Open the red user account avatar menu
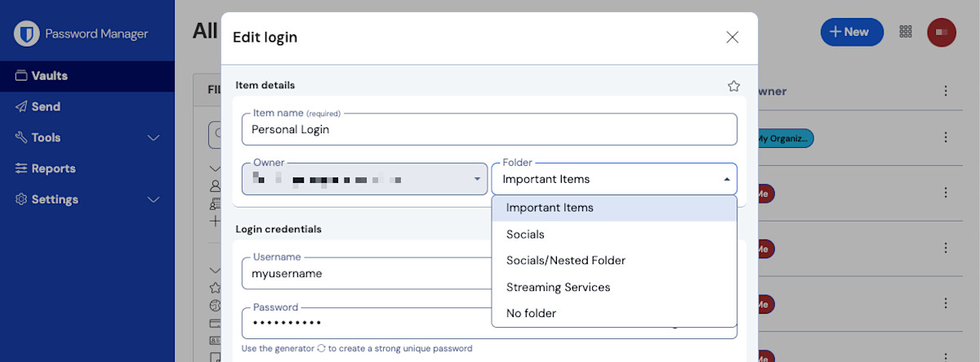This screenshot has width=980, height=362. [x=941, y=32]
